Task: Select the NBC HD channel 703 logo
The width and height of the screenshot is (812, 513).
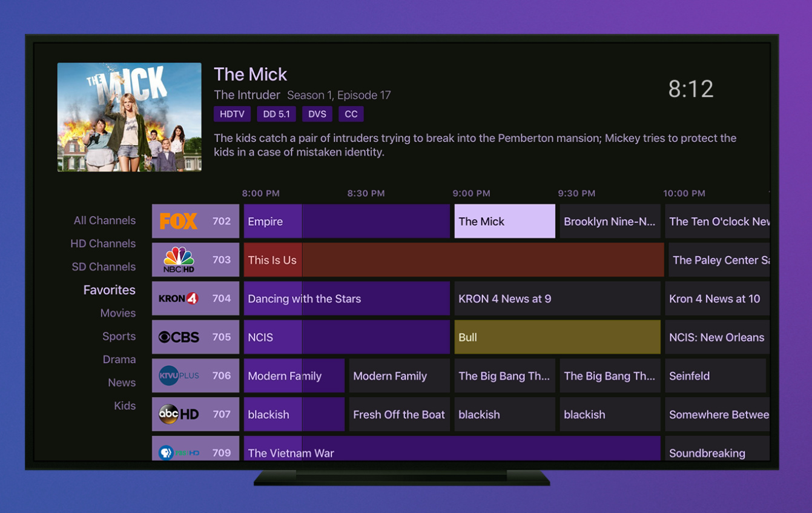Action: (179, 260)
